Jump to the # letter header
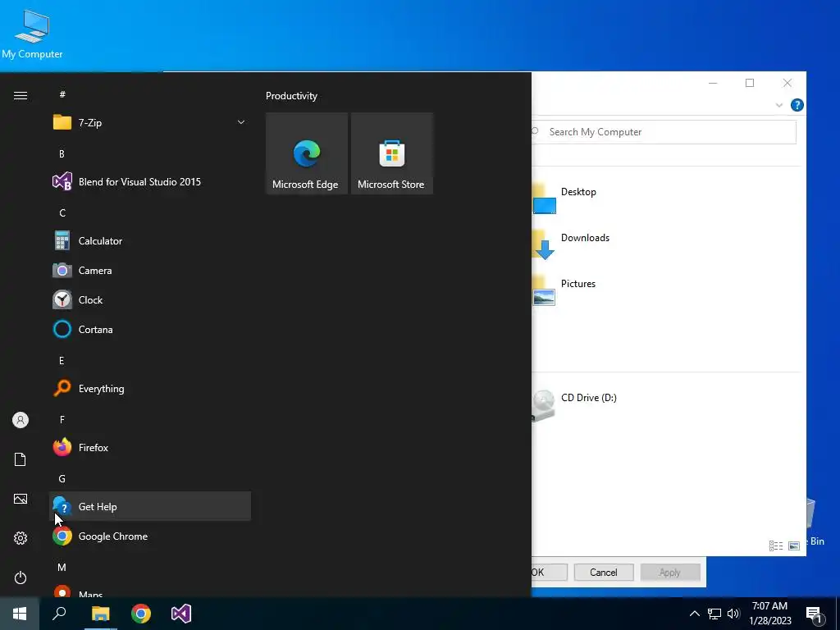The height and width of the screenshot is (630, 840). tap(62, 94)
